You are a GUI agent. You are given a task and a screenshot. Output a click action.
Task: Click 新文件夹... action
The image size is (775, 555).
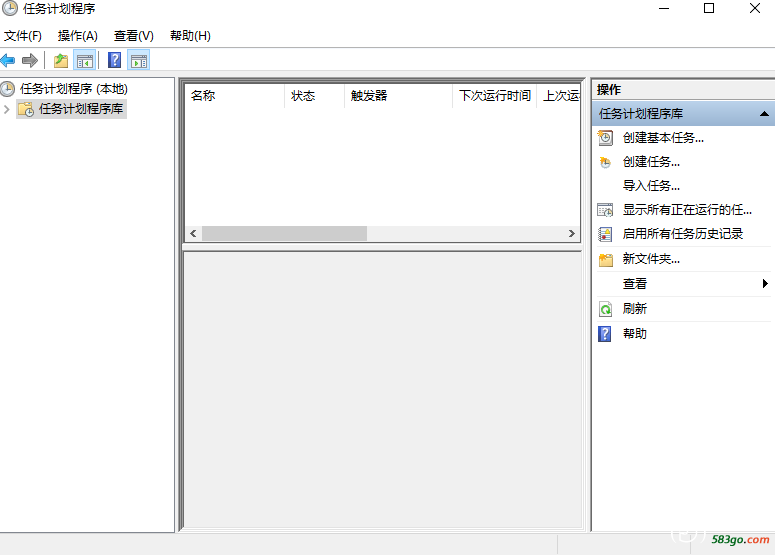coord(651,259)
